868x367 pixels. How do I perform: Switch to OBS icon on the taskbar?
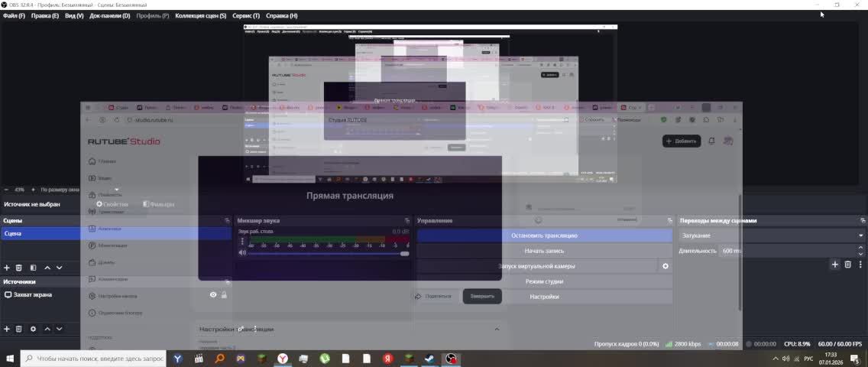click(x=451, y=359)
